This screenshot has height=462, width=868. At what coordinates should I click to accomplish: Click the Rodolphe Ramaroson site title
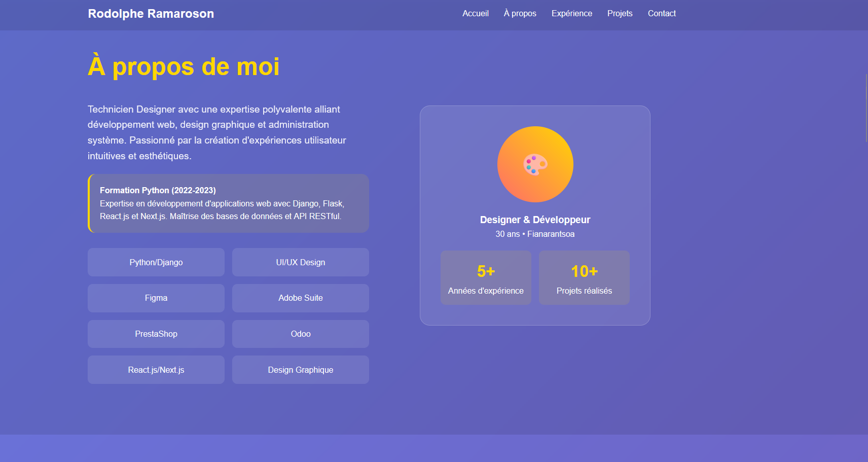[151, 14]
